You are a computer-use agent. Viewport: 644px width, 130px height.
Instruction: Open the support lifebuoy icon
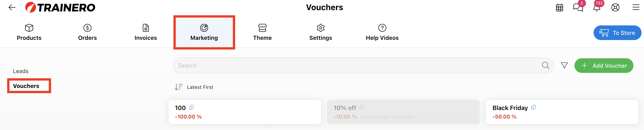tap(615, 7)
